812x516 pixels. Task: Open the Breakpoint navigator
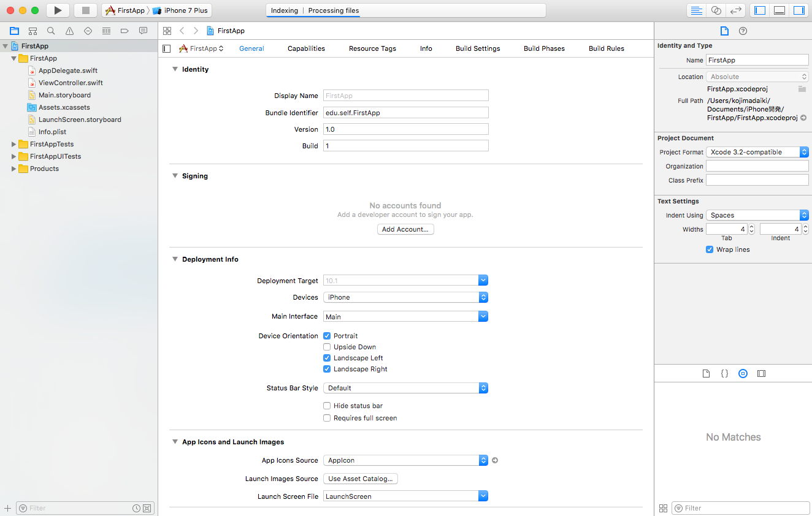click(124, 31)
